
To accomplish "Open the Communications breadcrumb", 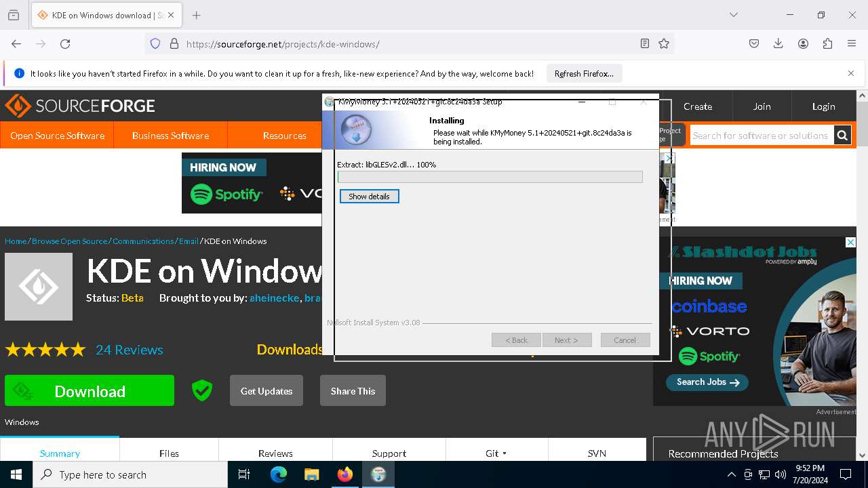I will (143, 241).
